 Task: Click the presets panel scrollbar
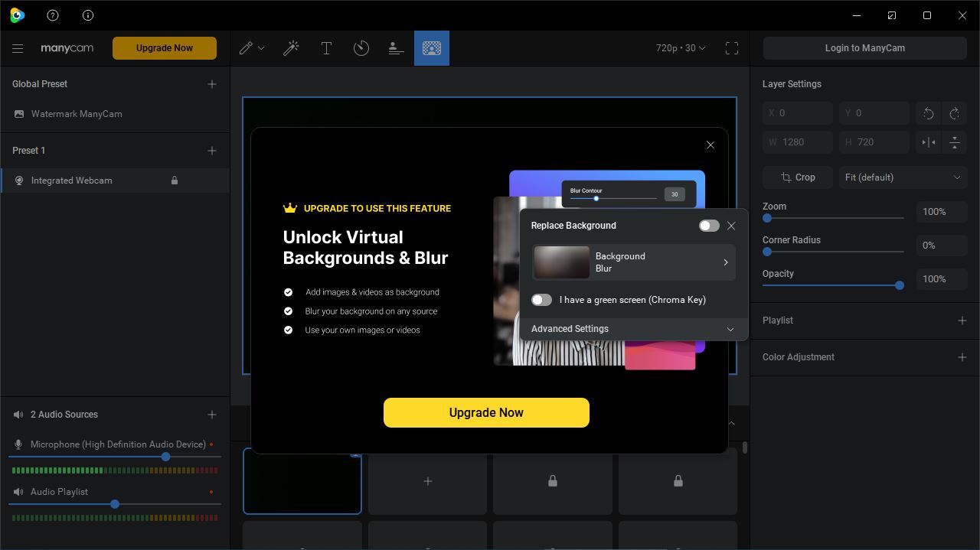tap(744, 448)
